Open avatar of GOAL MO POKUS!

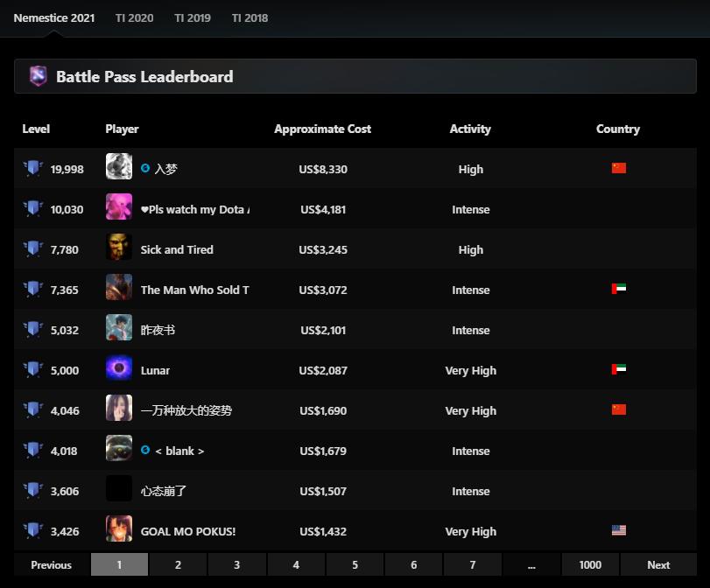pyautogui.click(x=119, y=528)
